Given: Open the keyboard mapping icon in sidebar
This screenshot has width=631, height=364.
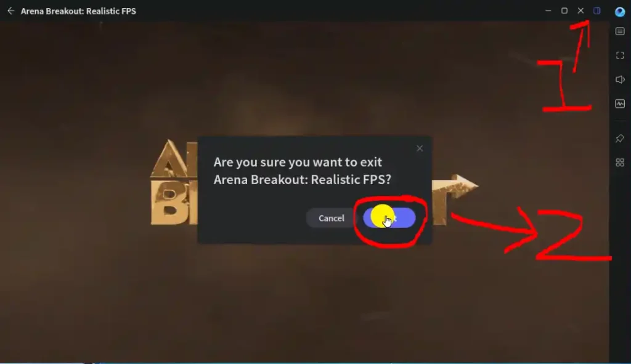Looking at the screenshot, I should pos(620,31).
